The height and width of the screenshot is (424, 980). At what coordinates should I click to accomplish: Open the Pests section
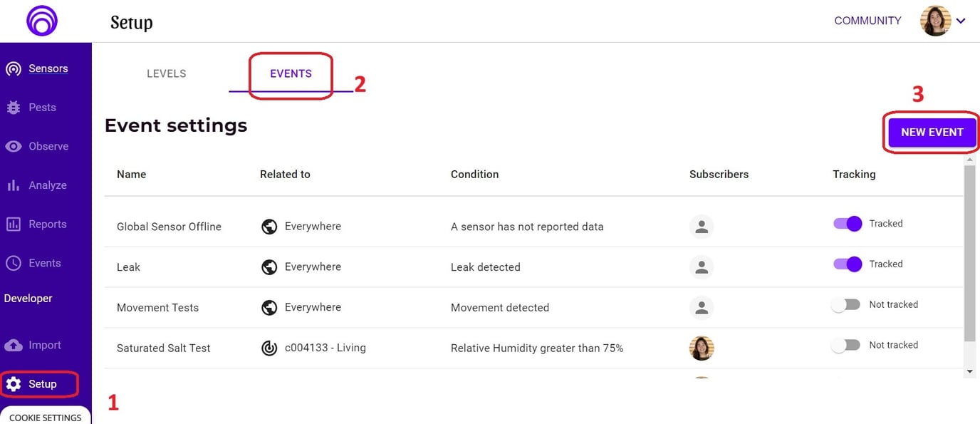(14, 107)
